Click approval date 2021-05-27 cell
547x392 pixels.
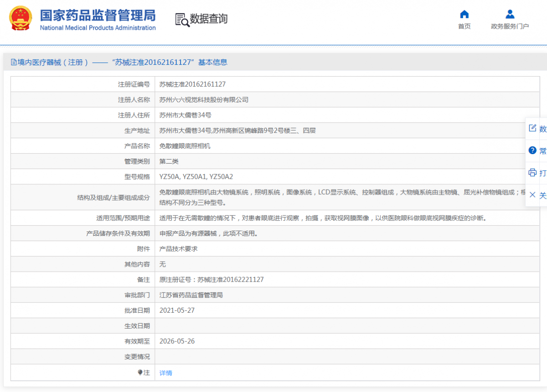click(177, 310)
